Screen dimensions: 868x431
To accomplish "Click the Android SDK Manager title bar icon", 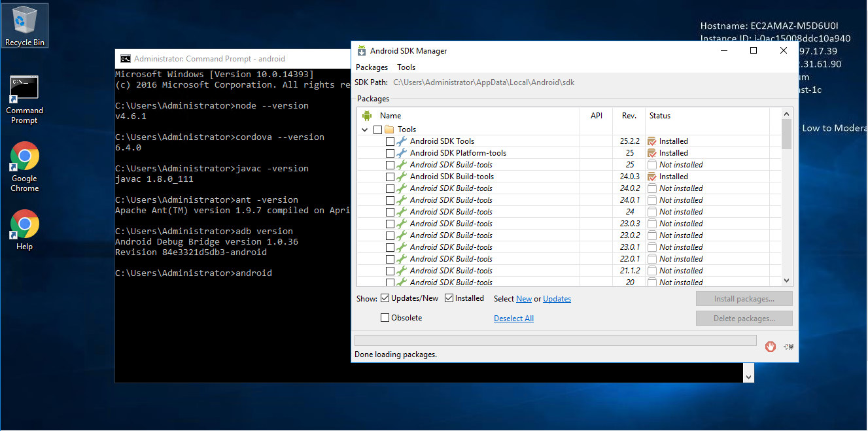I will click(361, 51).
